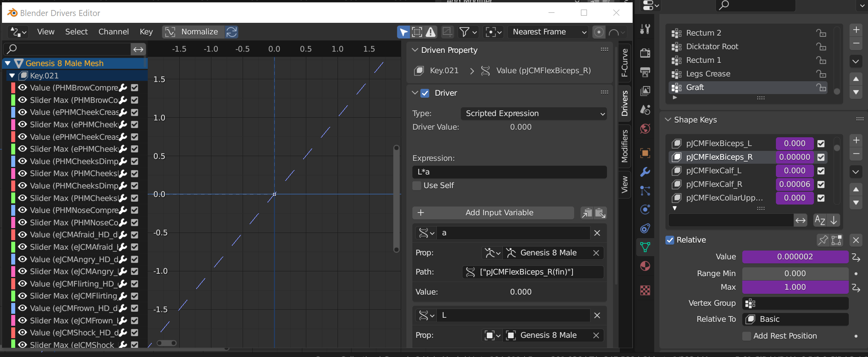
Task: Click the copy driver variables icon
Action: (587, 213)
